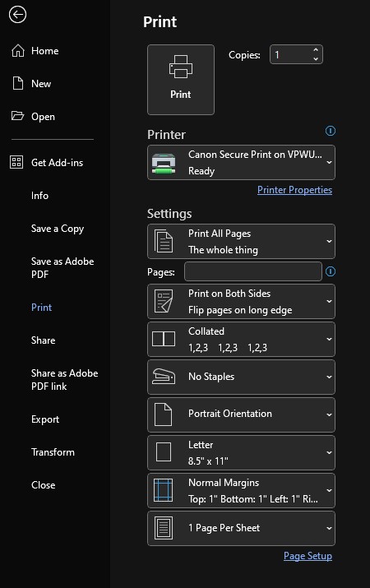
Task: Choose Share as Adobe PDF link
Action: 64,379
